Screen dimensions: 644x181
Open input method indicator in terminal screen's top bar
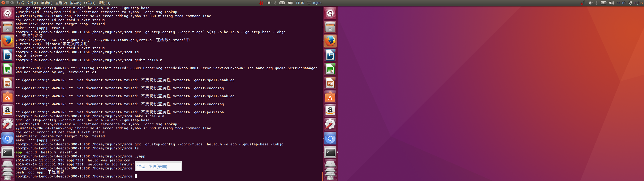(x=262, y=3)
